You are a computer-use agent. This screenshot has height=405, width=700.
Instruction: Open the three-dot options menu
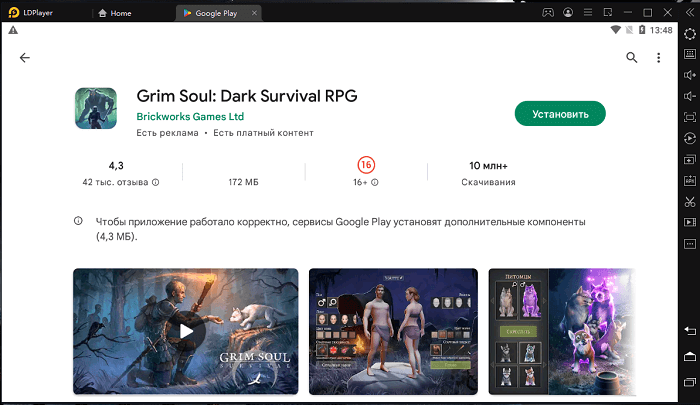pos(658,58)
